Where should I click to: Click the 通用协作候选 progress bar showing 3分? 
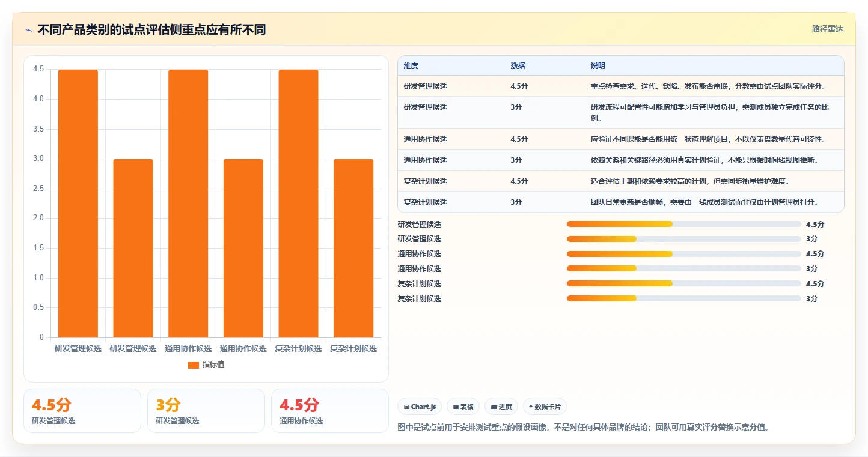point(684,268)
